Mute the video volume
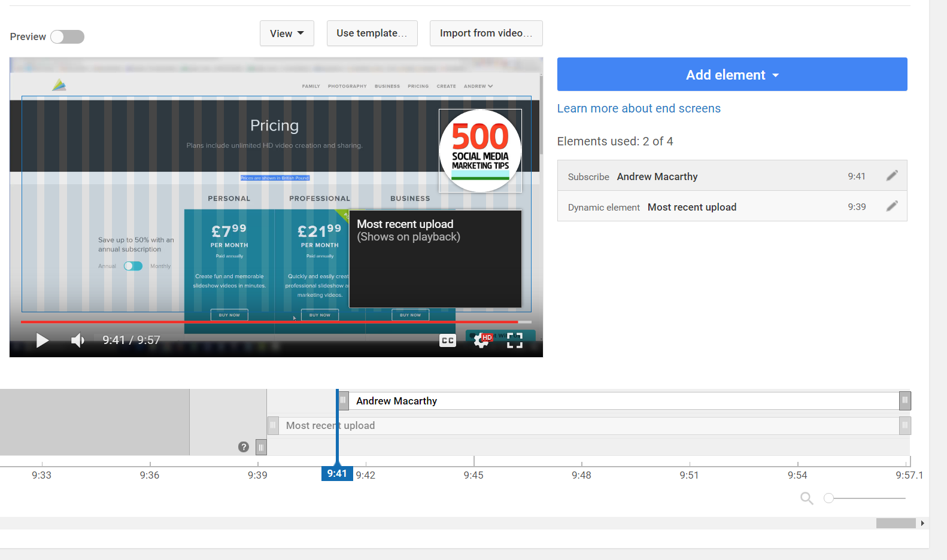This screenshot has height=560, width=947. pyautogui.click(x=78, y=340)
